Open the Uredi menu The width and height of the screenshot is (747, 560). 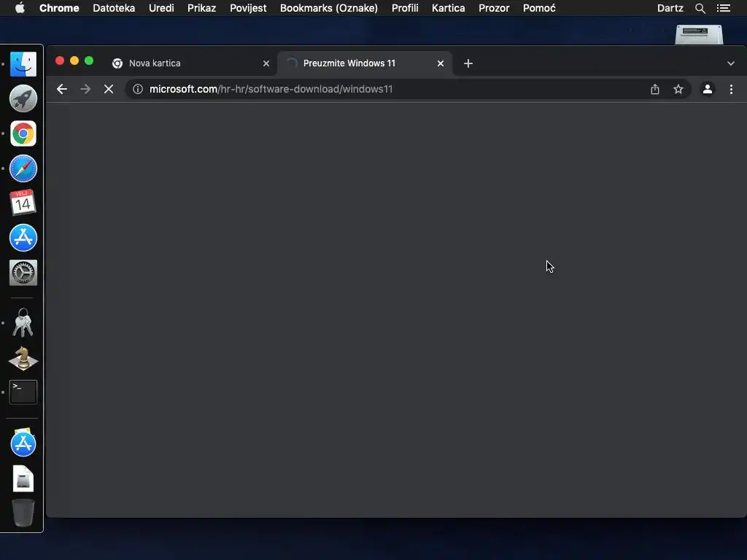coord(161,8)
